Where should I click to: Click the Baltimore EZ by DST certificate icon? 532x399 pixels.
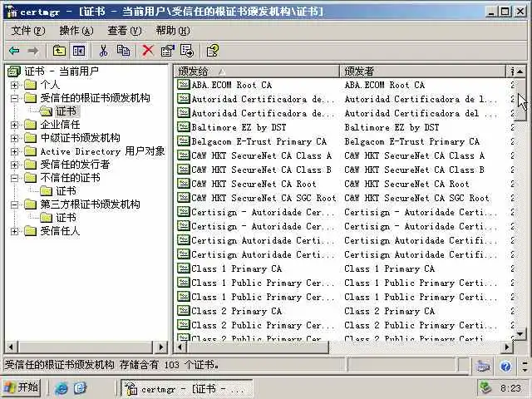tap(183, 127)
